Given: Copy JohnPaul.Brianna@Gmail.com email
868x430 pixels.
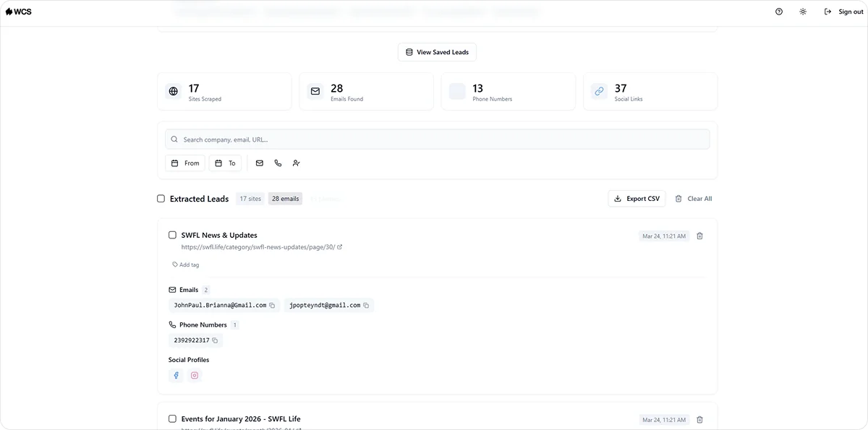Looking at the screenshot, I should [x=272, y=306].
